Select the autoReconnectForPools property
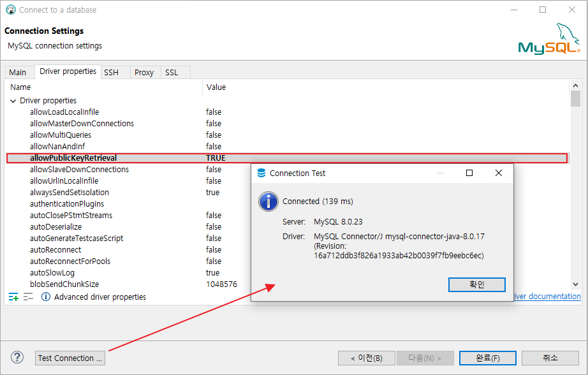This screenshot has height=375, width=588. coord(70,261)
